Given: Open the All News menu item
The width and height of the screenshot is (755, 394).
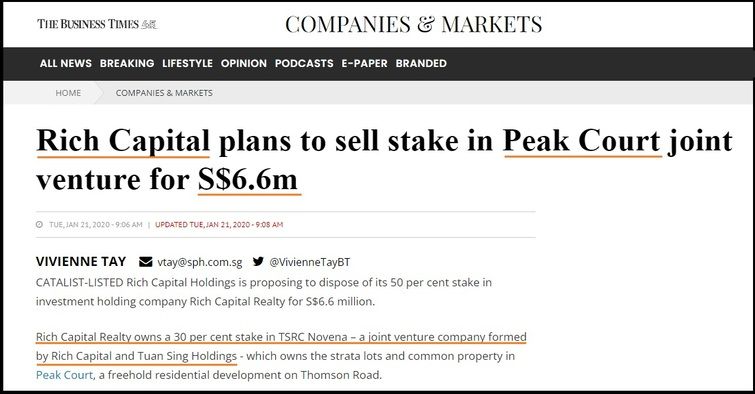Looking at the screenshot, I should pyautogui.click(x=65, y=64).
